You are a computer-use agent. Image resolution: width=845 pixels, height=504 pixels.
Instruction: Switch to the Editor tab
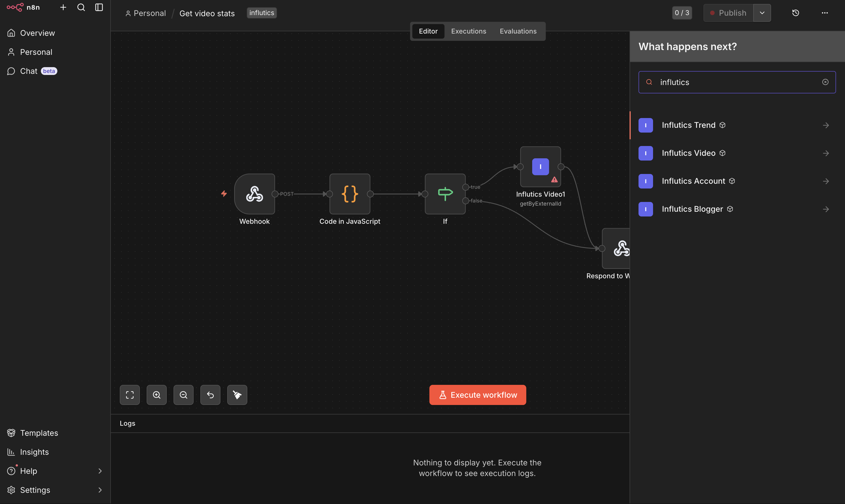[428, 31]
